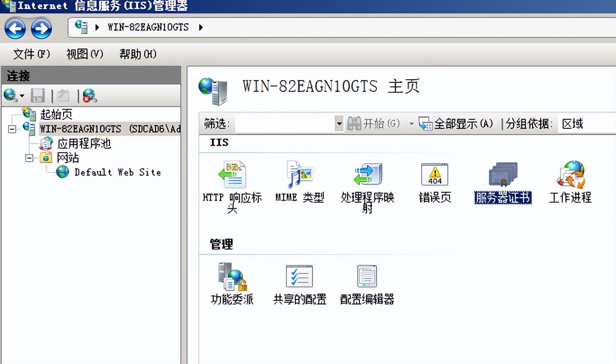Open the Create Connection dropdown arrow
616x364 pixels.
(x=22, y=96)
